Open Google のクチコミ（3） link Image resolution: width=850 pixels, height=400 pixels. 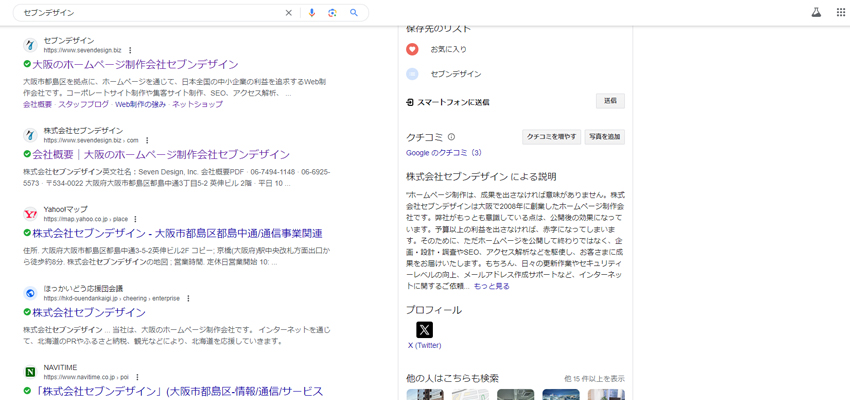coord(443,153)
